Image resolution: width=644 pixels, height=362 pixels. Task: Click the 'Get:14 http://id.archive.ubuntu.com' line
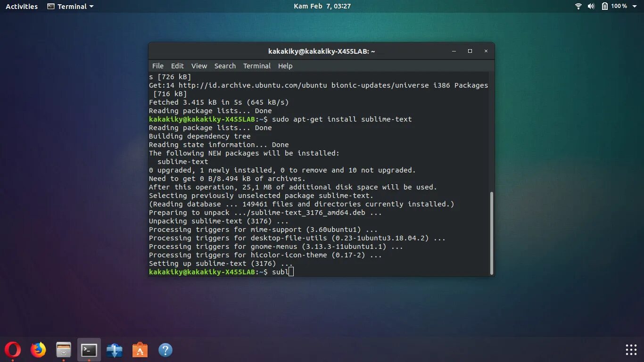click(x=318, y=85)
